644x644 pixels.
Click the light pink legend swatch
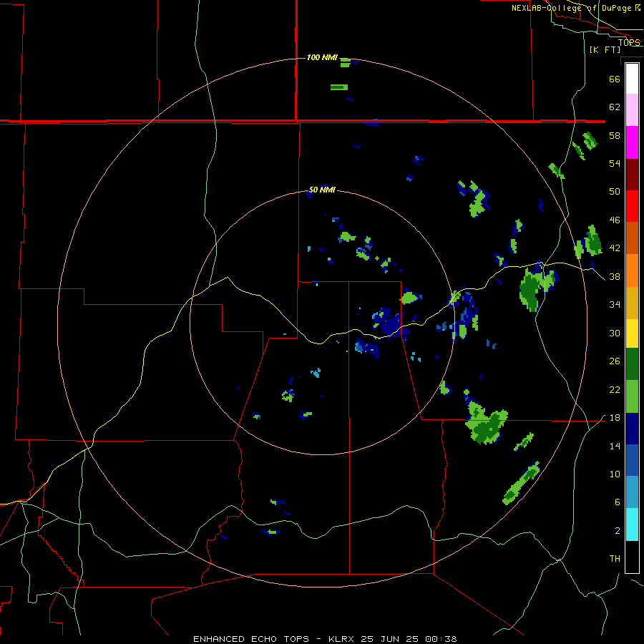click(x=632, y=109)
